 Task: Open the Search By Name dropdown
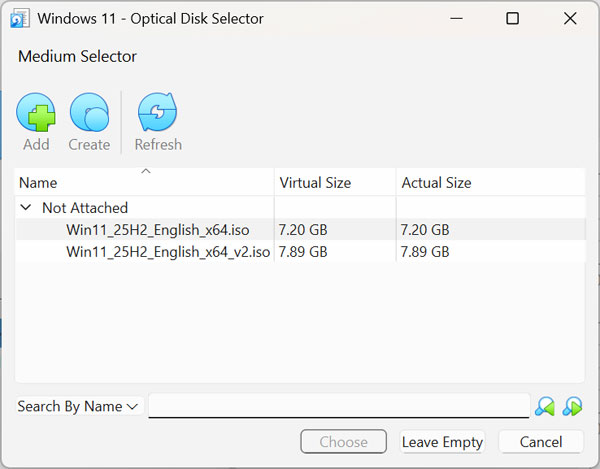click(x=79, y=406)
